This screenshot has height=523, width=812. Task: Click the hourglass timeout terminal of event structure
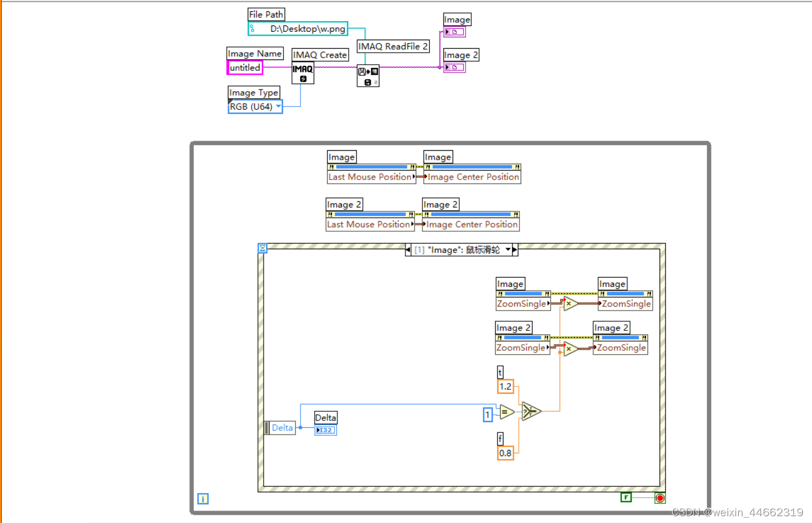click(262, 248)
